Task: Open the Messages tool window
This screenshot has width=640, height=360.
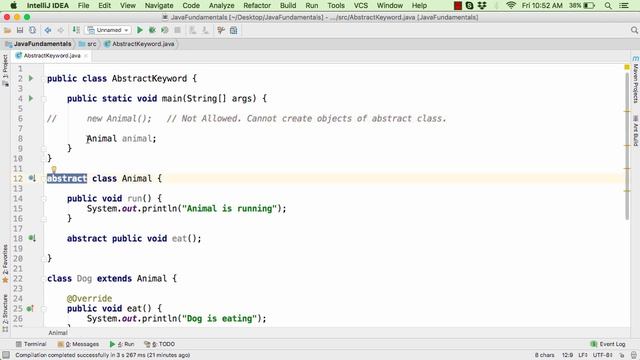Action: click(78, 344)
